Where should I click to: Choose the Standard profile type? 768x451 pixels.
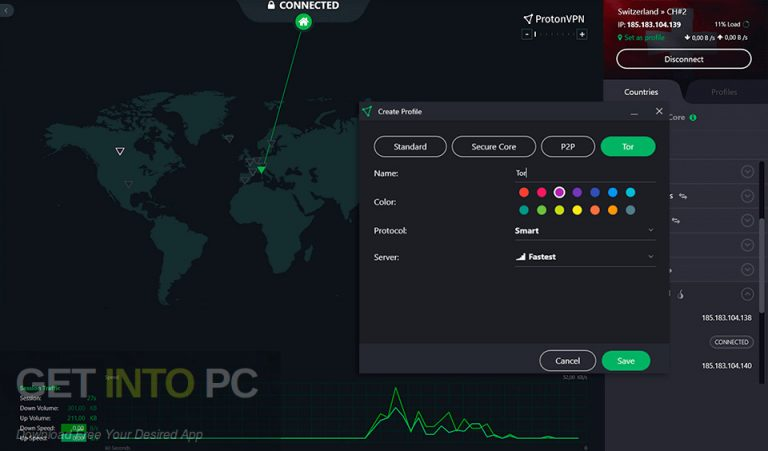click(x=410, y=146)
